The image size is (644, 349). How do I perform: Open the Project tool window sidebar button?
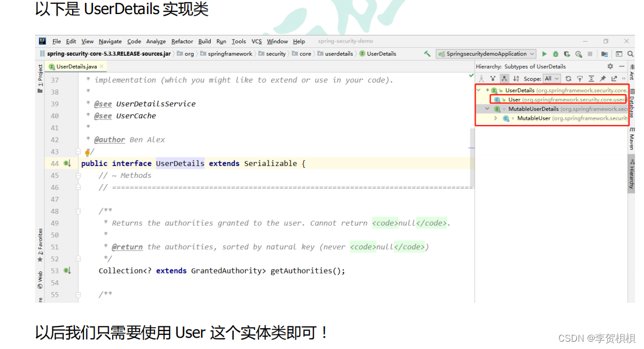pos(40,78)
